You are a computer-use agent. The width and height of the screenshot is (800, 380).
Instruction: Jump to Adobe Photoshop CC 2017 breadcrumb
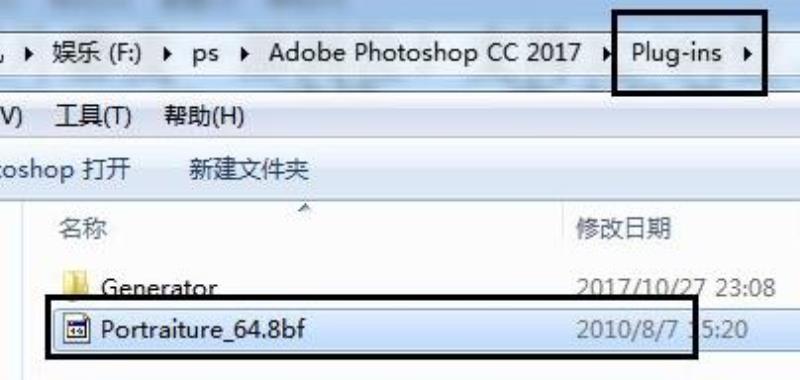click(424, 52)
